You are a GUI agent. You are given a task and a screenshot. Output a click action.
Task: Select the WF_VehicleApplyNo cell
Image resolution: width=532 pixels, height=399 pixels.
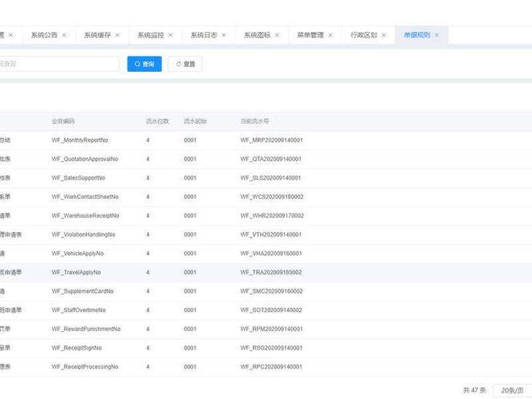(x=78, y=253)
